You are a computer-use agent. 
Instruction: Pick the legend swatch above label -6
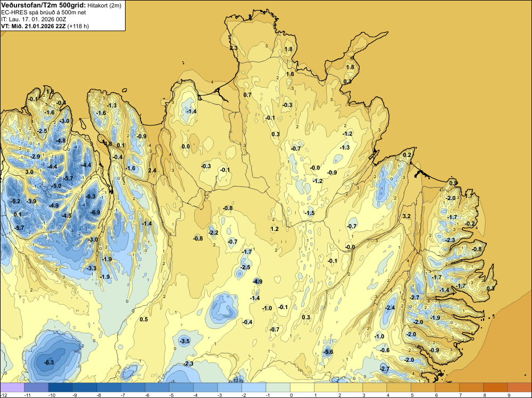[157, 387]
